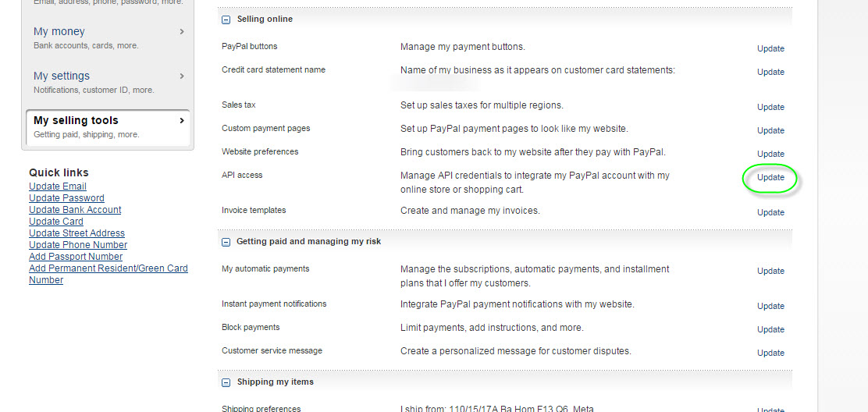
Task: Update the Credit card statement name
Action: click(770, 72)
